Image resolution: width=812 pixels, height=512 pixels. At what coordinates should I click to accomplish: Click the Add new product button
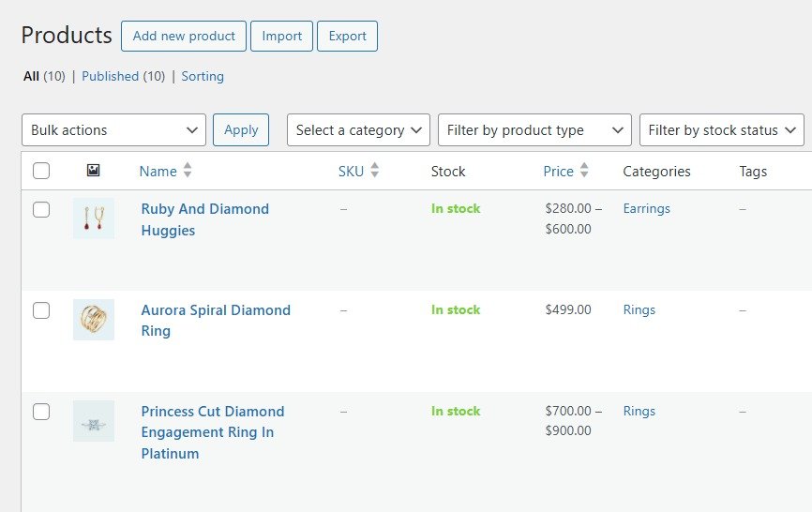[184, 36]
